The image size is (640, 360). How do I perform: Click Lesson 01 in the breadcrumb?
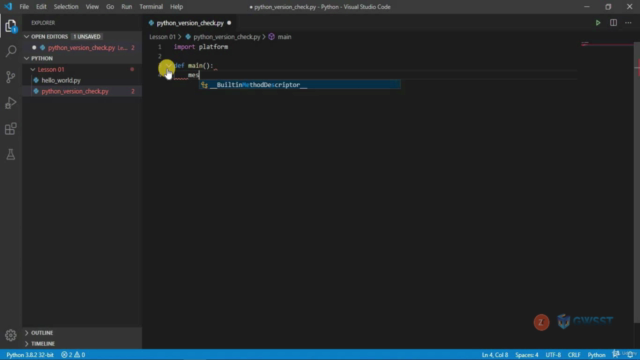[x=162, y=37]
